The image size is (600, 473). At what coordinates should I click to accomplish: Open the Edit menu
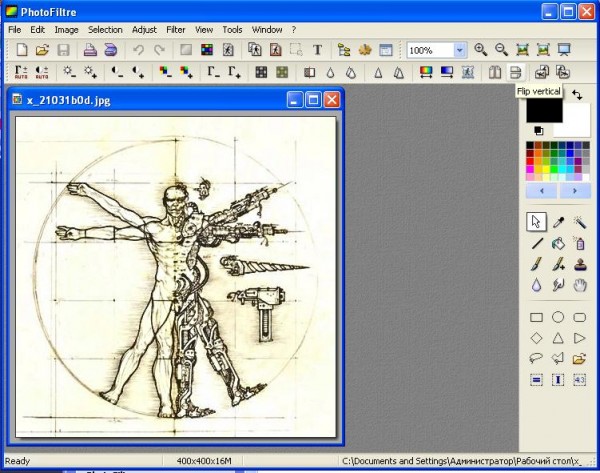[38, 29]
